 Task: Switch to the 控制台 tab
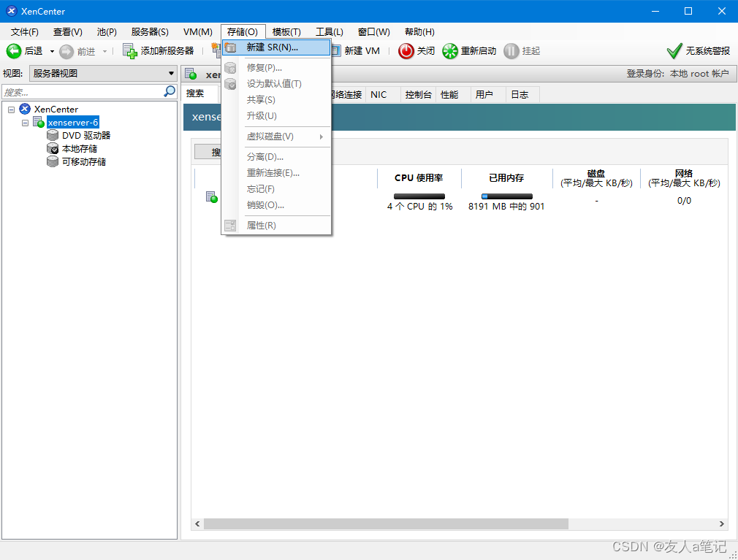point(419,94)
